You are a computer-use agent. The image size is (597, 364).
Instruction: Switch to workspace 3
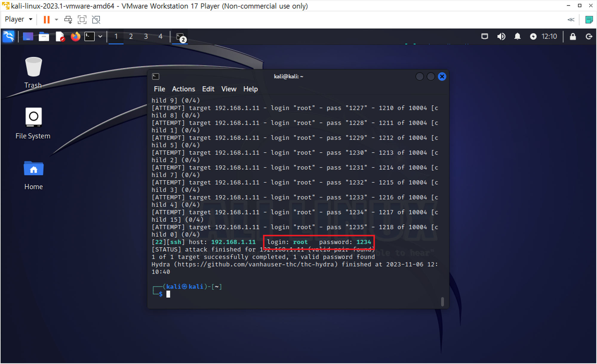click(146, 36)
